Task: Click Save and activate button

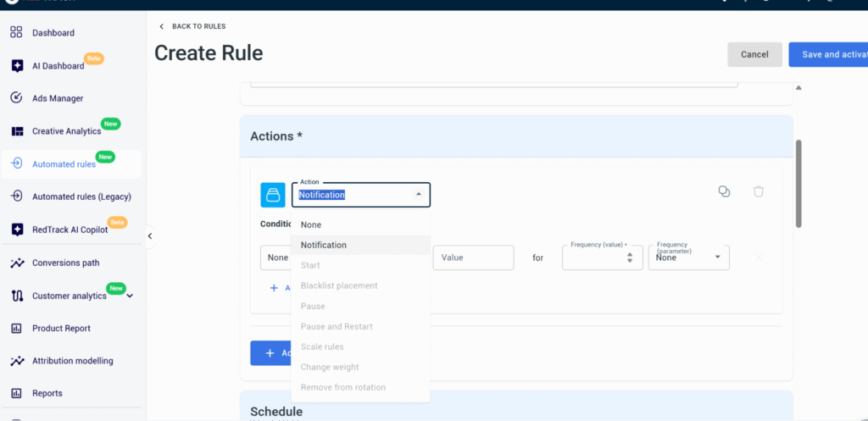Action: [828, 54]
